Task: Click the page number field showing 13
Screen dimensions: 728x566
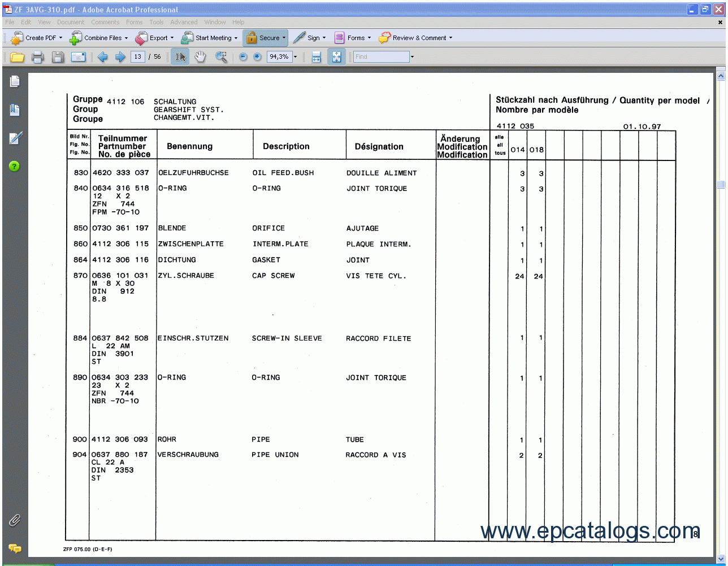Action: pyautogui.click(x=138, y=57)
